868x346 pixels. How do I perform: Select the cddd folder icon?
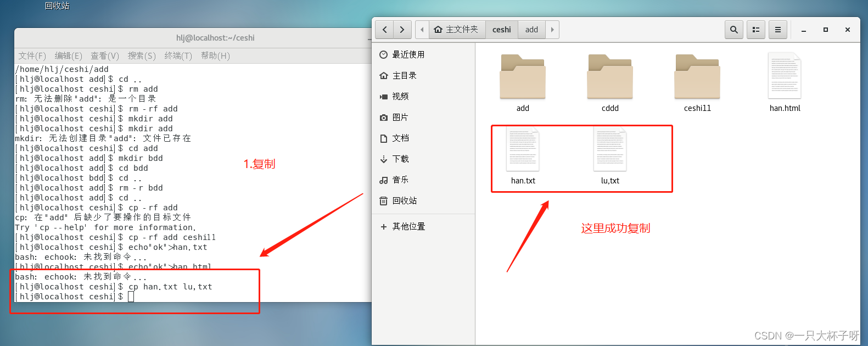coord(610,76)
